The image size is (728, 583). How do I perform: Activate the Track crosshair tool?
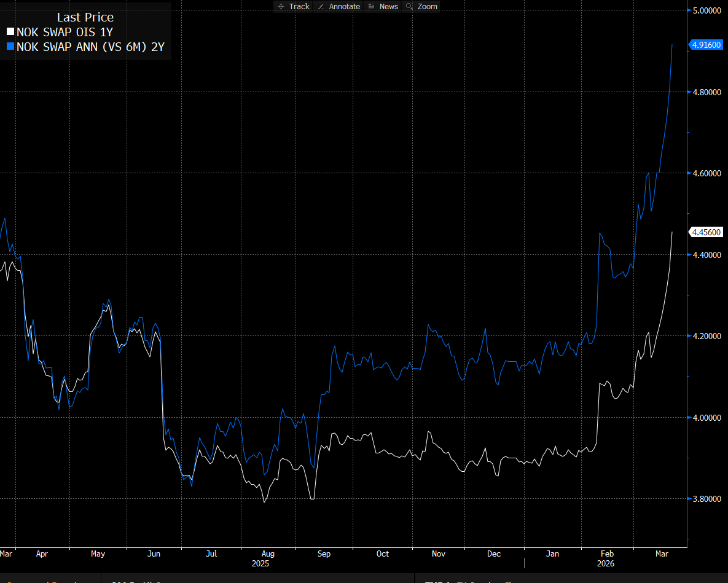pyautogui.click(x=294, y=7)
